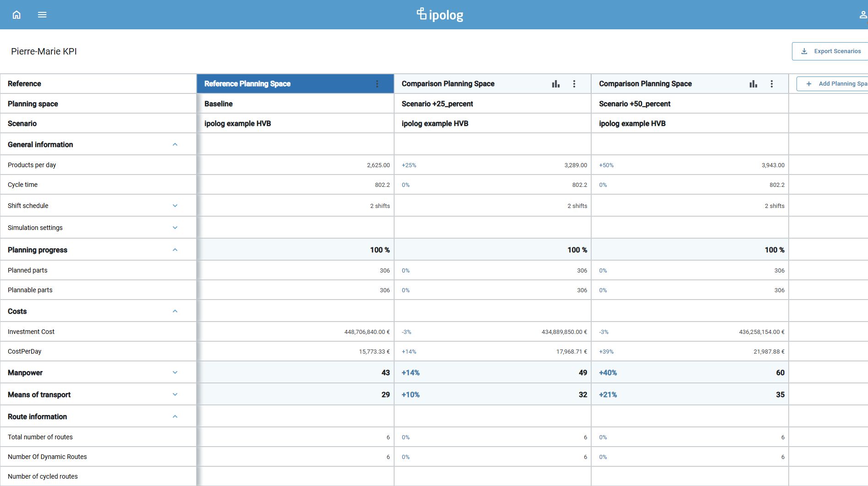Show chart for Scenario +50_percent column

pos(753,84)
